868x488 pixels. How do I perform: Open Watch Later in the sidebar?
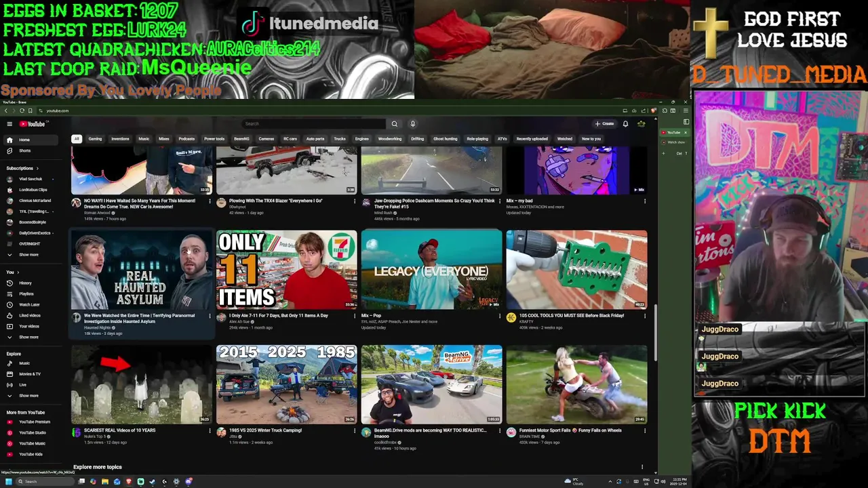coord(29,305)
